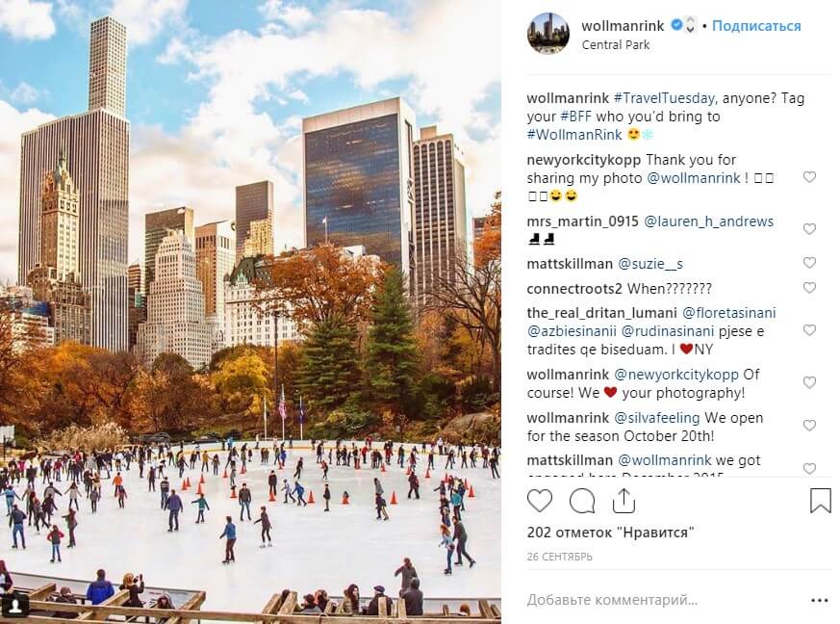Like the post with the large heart icon
The image size is (840, 624).
539,501
